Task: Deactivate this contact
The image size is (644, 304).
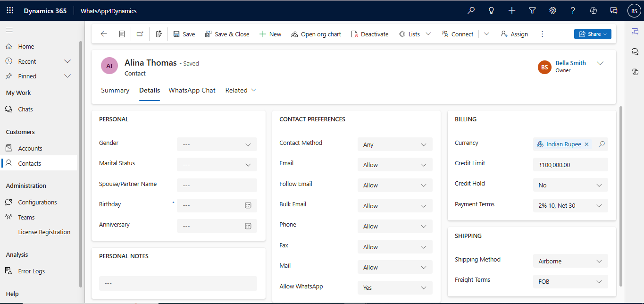Action: (370, 34)
